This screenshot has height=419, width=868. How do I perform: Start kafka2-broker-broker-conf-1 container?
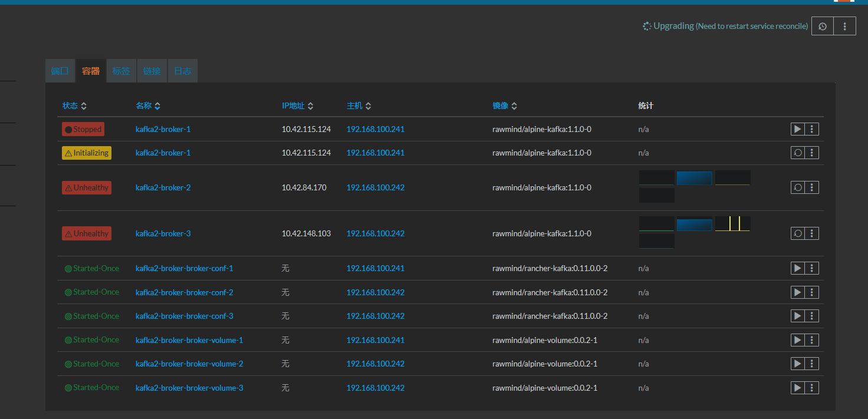797,268
